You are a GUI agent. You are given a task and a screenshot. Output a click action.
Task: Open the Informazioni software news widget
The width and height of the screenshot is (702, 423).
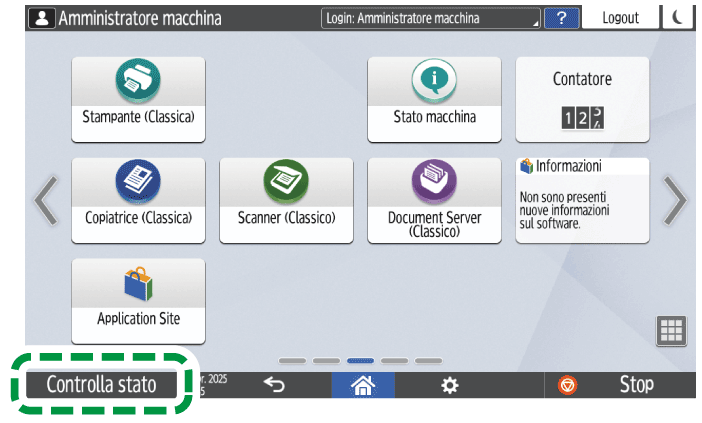click(x=582, y=200)
